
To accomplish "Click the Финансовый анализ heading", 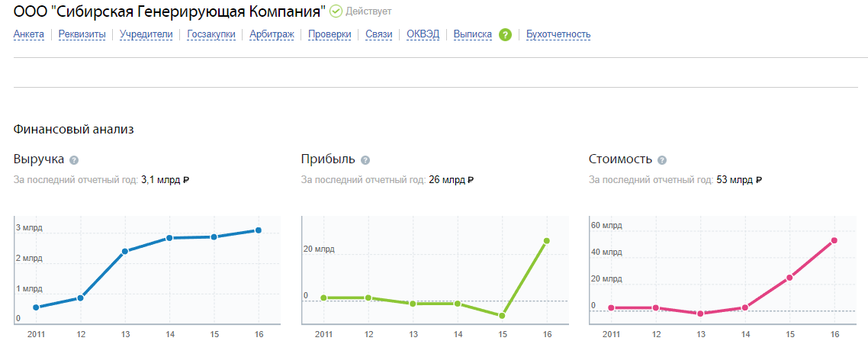I will pyautogui.click(x=74, y=130).
